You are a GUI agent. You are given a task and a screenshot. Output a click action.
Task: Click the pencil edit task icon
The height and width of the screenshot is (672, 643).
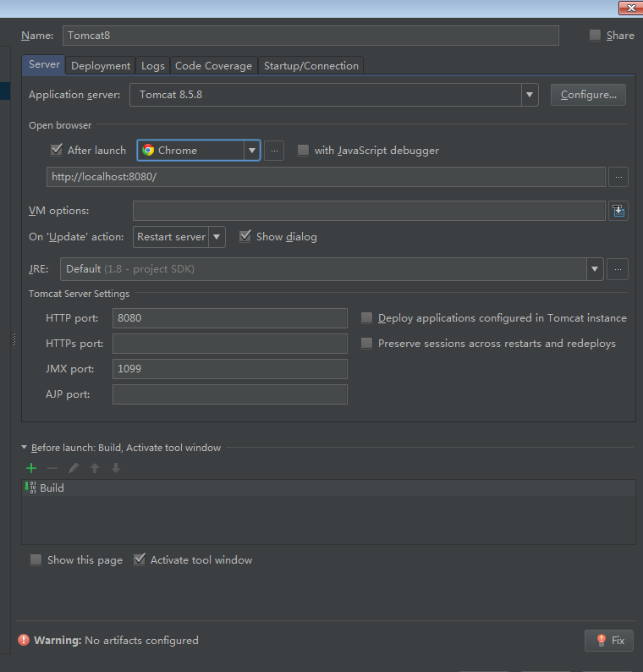pyautogui.click(x=74, y=468)
